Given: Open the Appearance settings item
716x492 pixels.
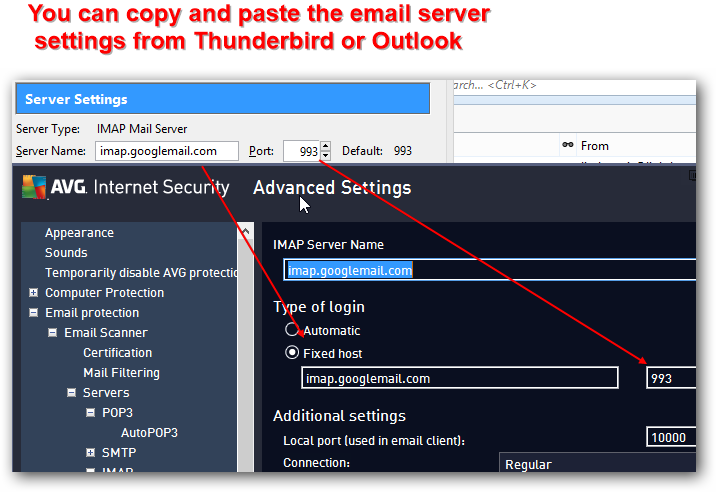Looking at the screenshot, I should pyautogui.click(x=79, y=233).
